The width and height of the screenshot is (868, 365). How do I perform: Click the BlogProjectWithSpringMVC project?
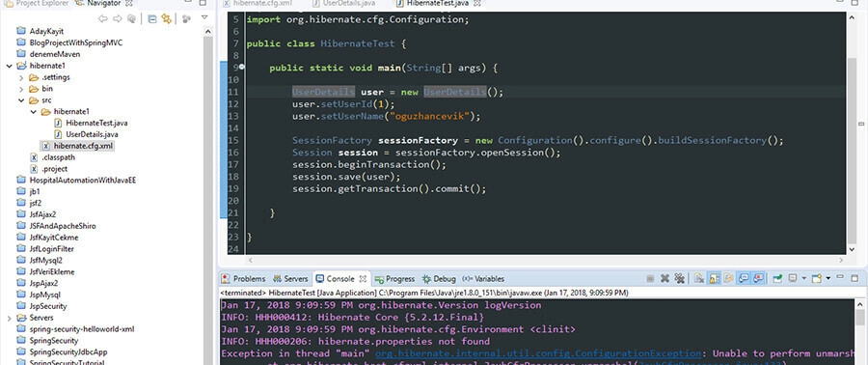point(69,42)
